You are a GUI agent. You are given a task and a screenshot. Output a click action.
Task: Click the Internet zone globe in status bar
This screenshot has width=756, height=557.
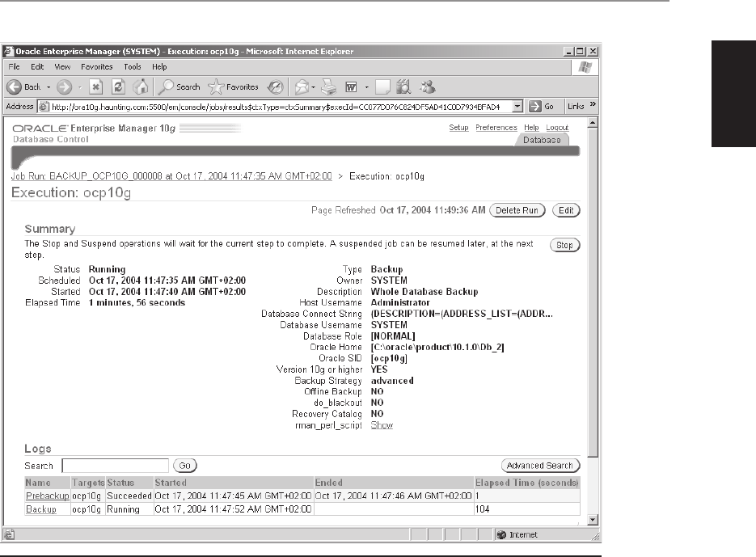click(x=501, y=534)
